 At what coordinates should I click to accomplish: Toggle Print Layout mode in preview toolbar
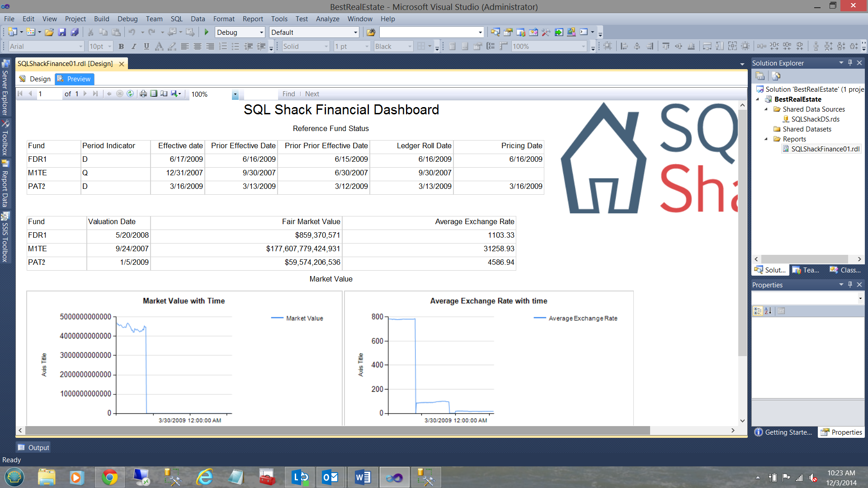pyautogui.click(x=154, y=94)
